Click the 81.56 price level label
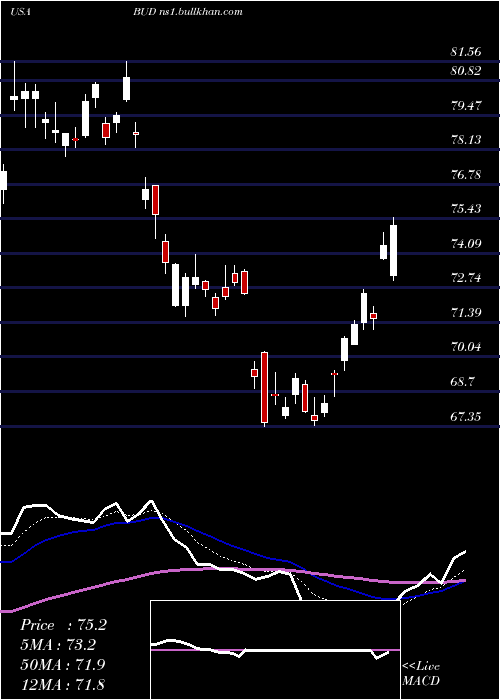The width and height of the screenshot is (500, 700). [x=466, y=52]
